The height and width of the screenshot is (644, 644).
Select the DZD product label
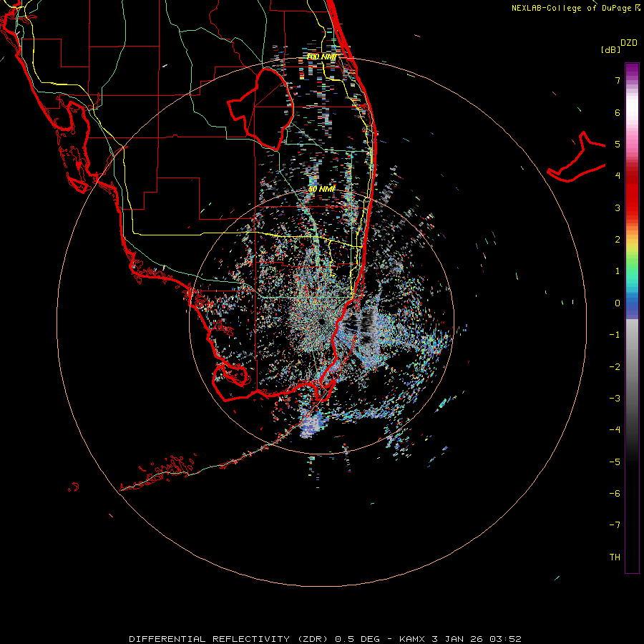point(629,43)
